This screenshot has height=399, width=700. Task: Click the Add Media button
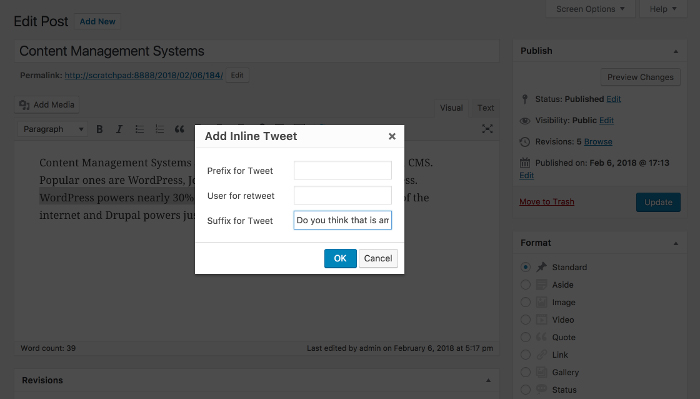(47, 105)
